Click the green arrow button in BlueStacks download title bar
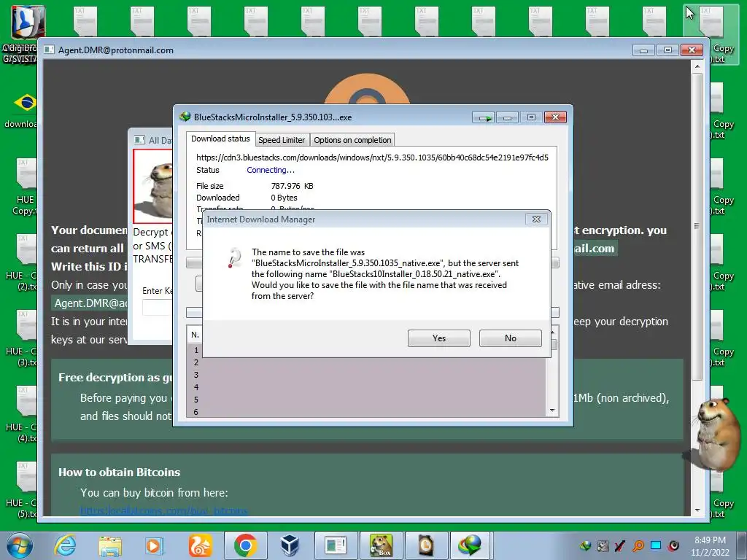 click(484, 117)
